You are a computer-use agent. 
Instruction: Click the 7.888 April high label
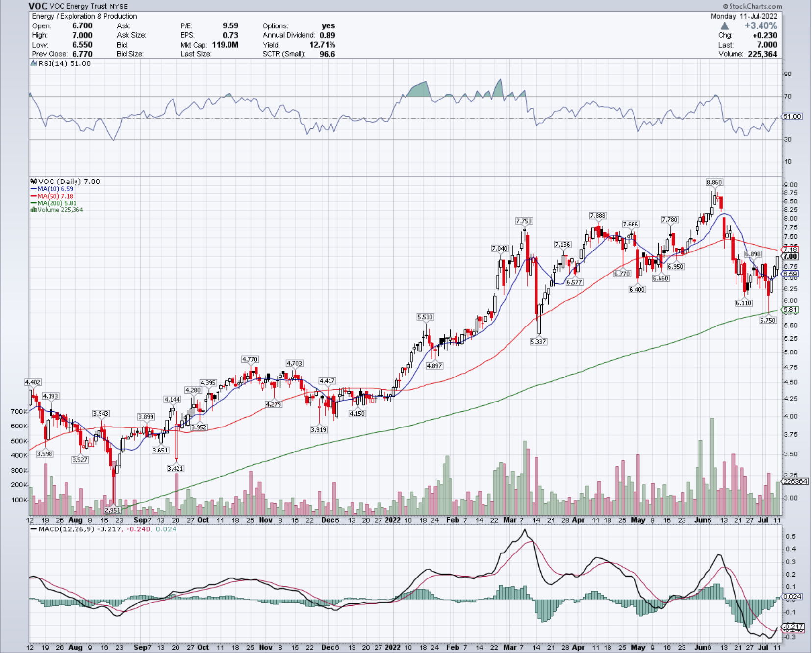point(598,216)
